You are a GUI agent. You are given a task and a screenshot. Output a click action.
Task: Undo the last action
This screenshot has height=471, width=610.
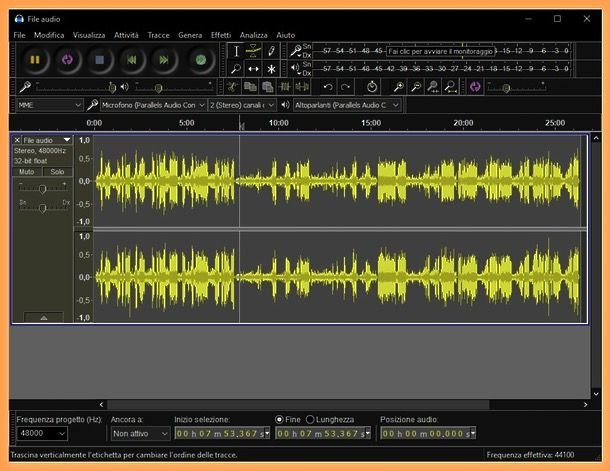(x=328, y=87)
